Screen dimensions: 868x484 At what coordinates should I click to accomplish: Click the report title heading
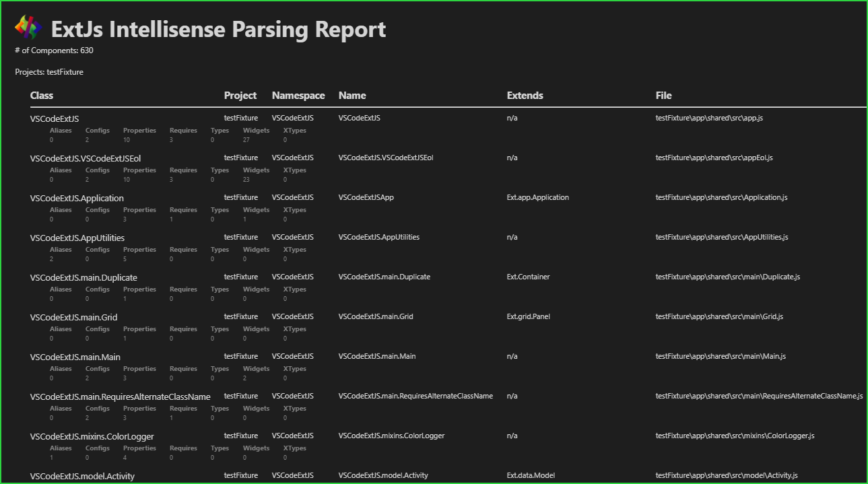(219, 30)
